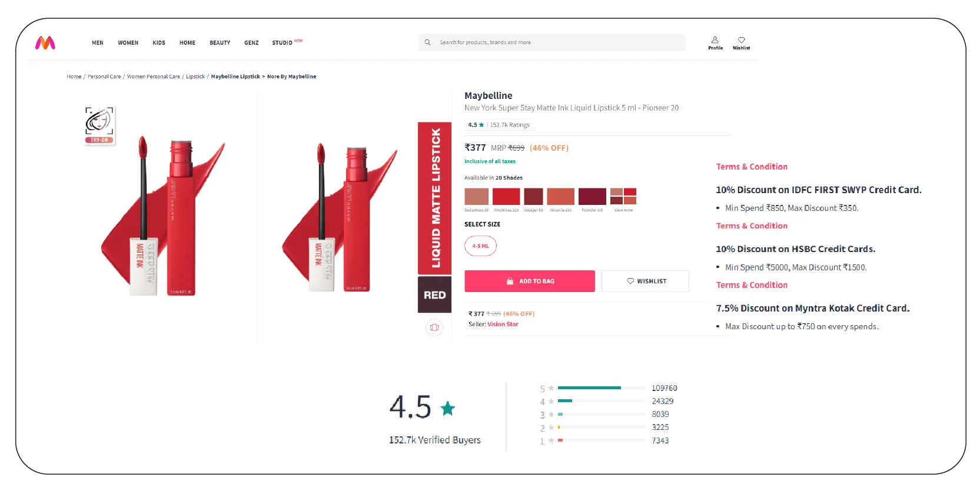Launch the virtual Try-On face icon
The image size is (980, 487).
[99, 124]
